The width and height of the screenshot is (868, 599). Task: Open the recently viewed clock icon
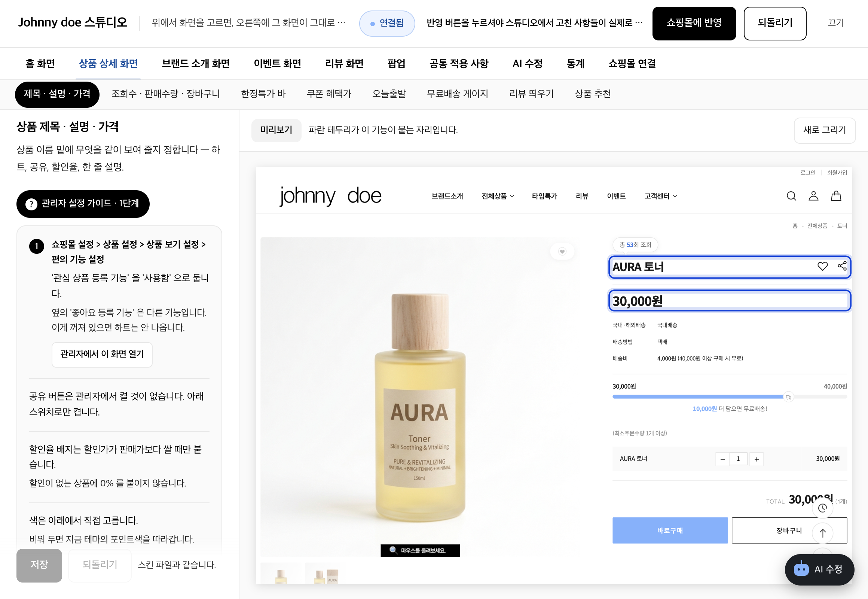point(822,508)
